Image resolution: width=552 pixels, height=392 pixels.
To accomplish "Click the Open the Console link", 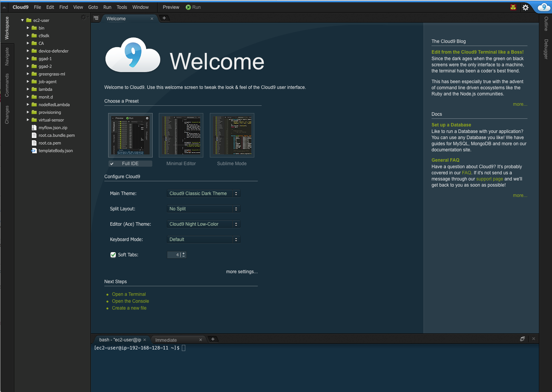I will 130,301.
